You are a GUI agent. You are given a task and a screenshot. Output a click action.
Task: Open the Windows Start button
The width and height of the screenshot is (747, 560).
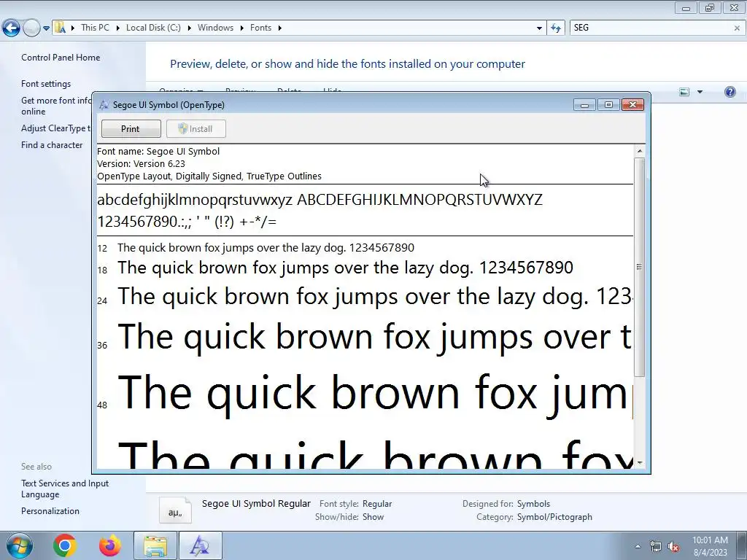pyautogui.click(x=19, y=545)
